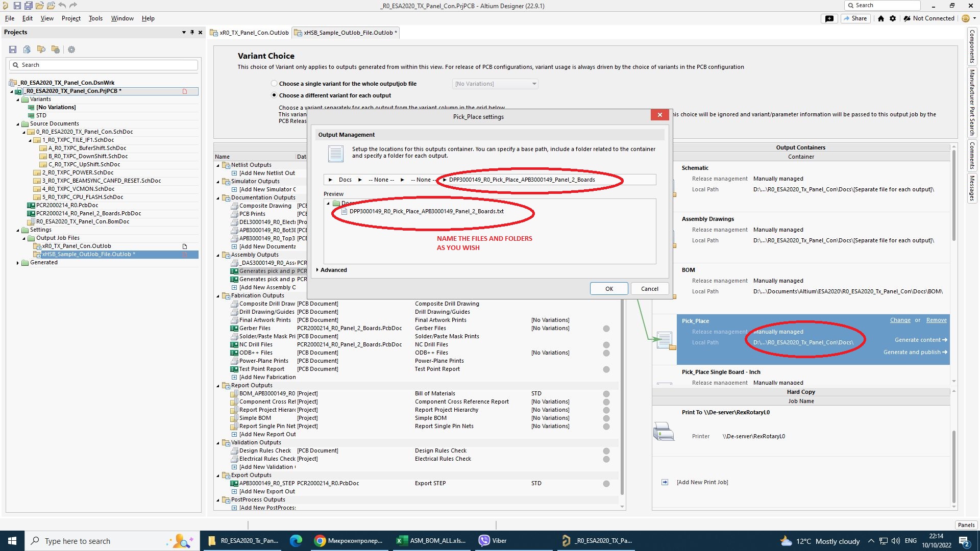Click the volume icon in system tray
This screenshot has height=551, width=980.
pos(895,541)
